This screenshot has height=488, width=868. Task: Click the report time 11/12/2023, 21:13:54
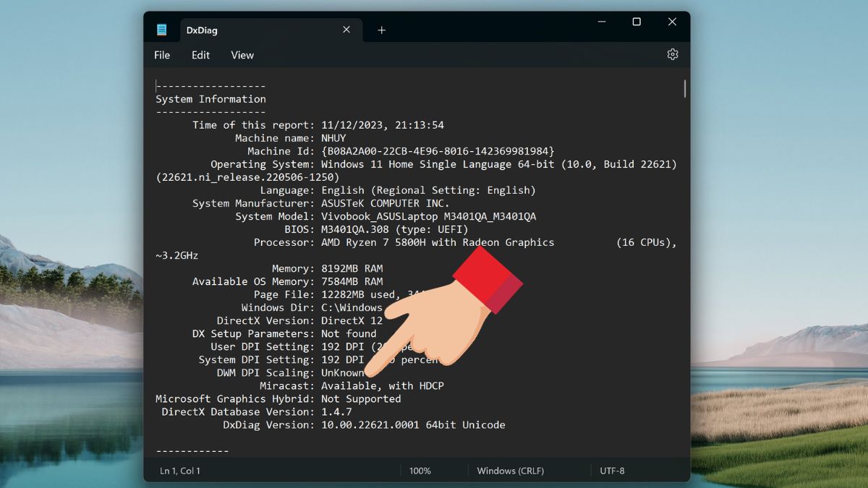click(383, 125)
